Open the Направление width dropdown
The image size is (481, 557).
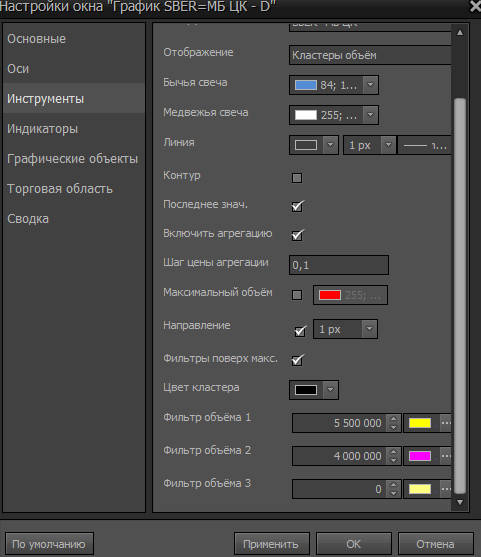click(x=369, y=329)
